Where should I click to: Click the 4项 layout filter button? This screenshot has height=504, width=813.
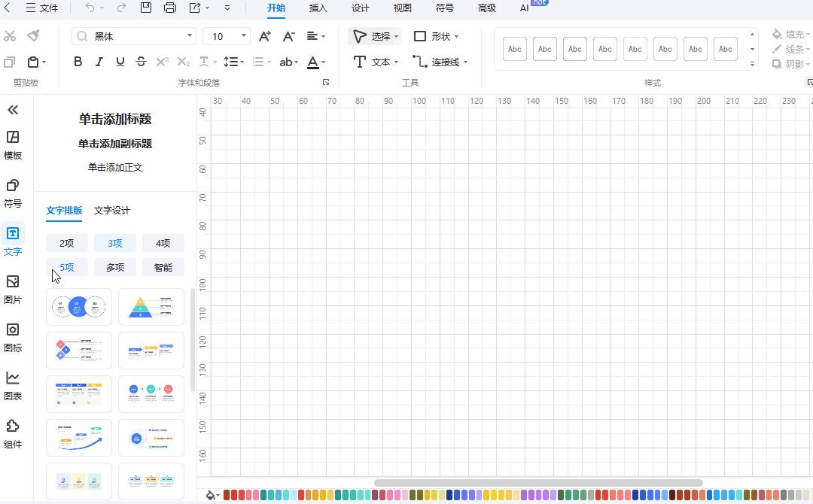163,243
